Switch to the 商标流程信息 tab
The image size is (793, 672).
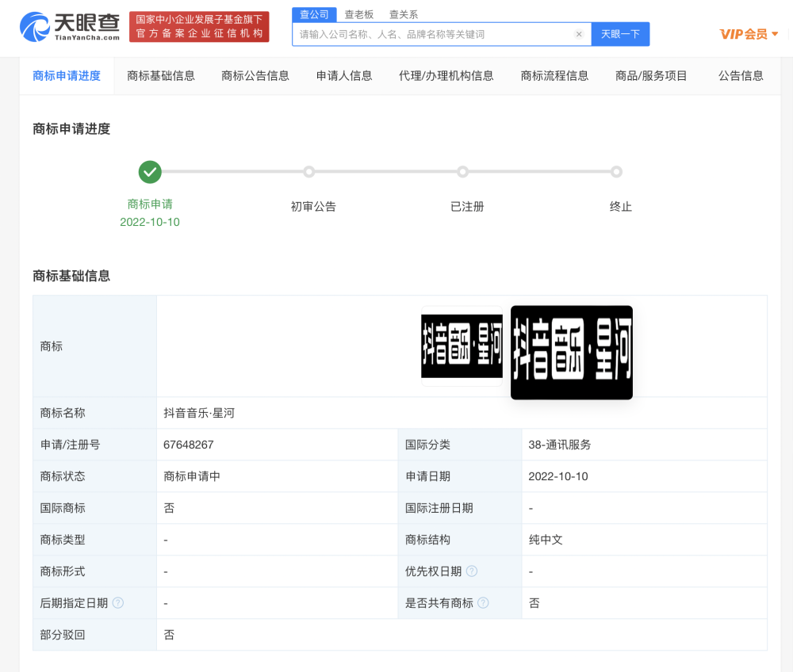[x=555, y=76]
